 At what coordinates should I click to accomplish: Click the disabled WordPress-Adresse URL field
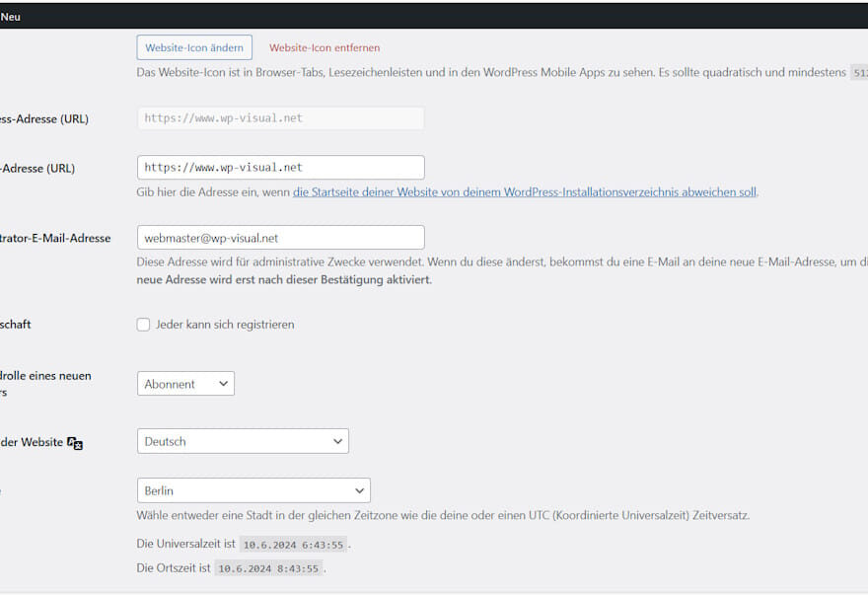[281, 118]
